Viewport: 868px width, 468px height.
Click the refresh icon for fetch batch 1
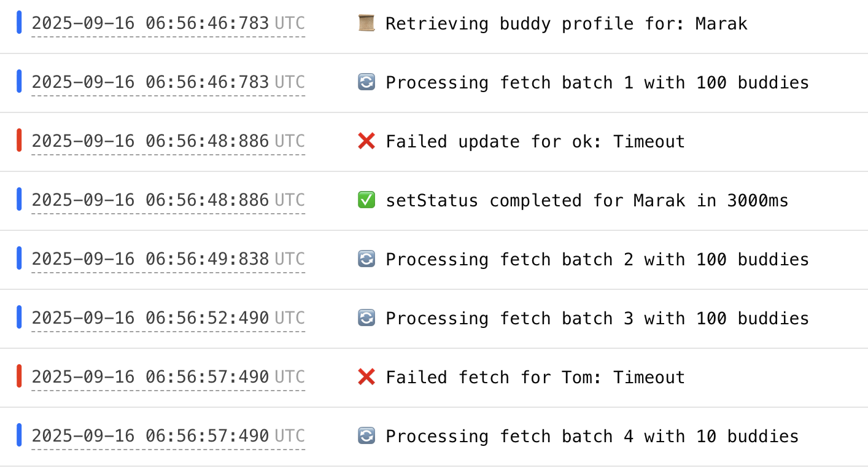[x=366, y=82]
